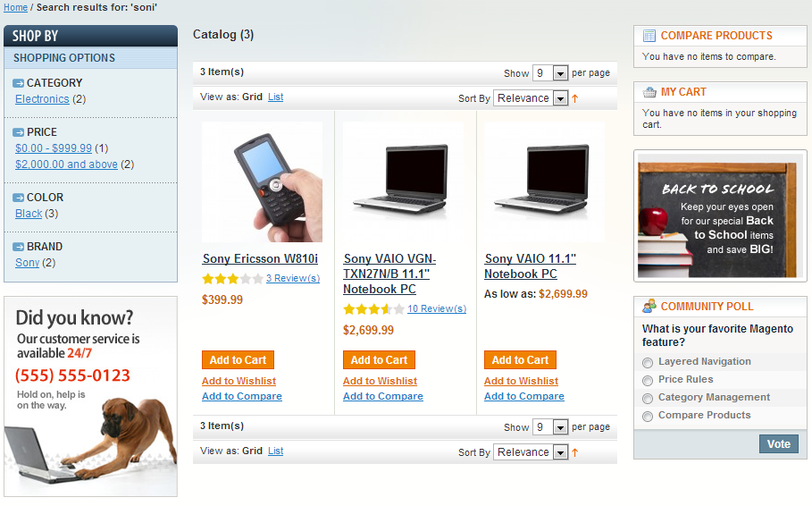Viewport: 812px width, 506px height.
Task: Switch to List view in top toolbar
Action: (x=275, y=97)
